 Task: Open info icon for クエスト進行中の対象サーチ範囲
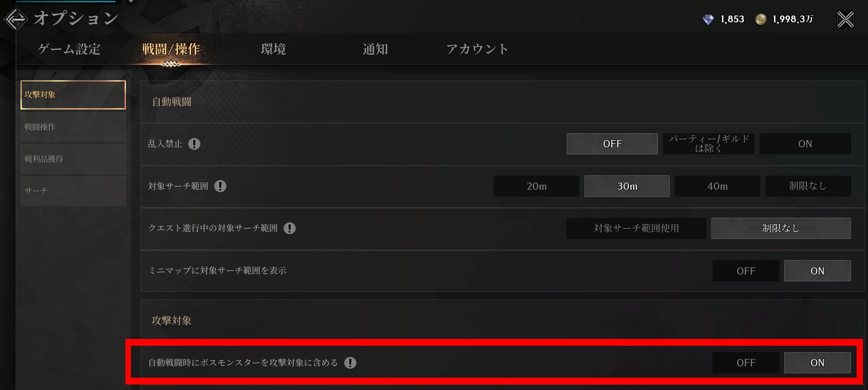pos(290,228)
